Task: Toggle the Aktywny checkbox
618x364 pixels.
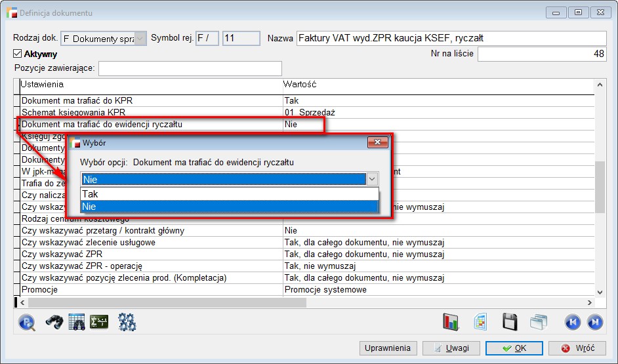Action: click(18, 54)
